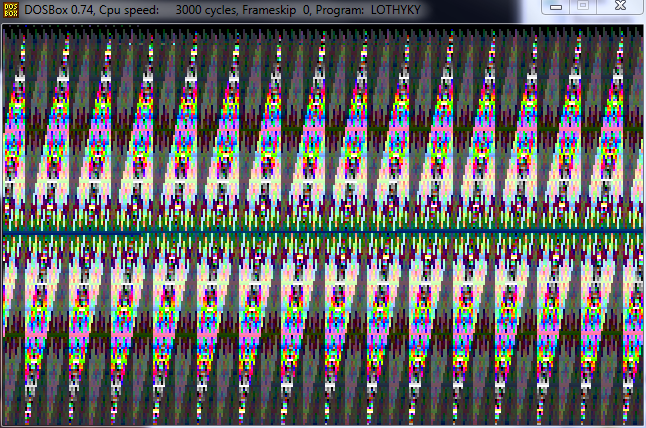The width and height of the screenshot is (646, 428).
Task: Click the teal horizontal line across the display
Action: pos(322,232)
